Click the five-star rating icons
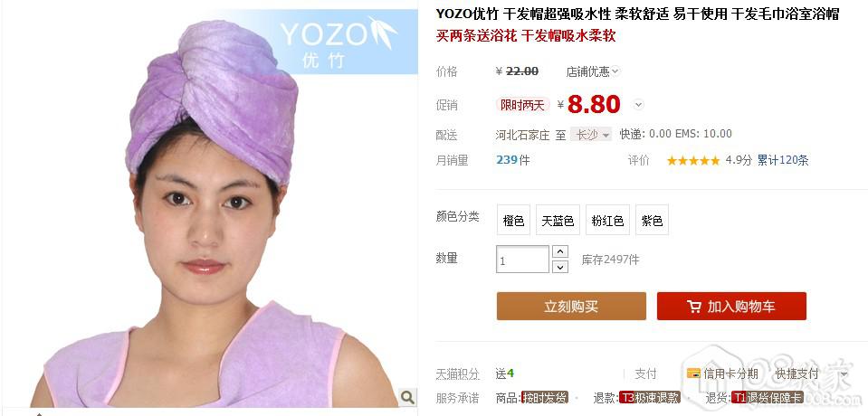This screenshot has width=868, height=416. 693,161
